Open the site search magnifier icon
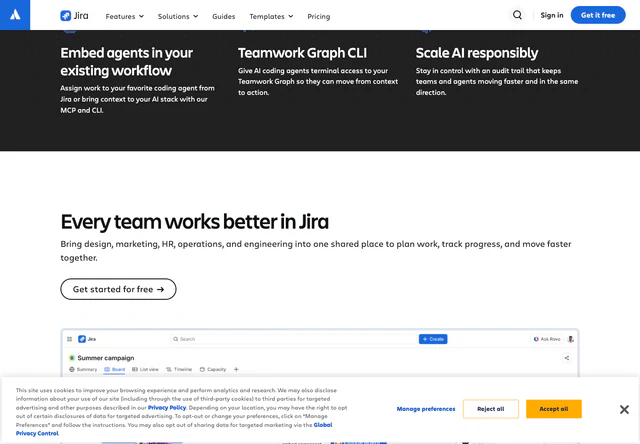Screen dimensions: 640x444 coord(517,15)
